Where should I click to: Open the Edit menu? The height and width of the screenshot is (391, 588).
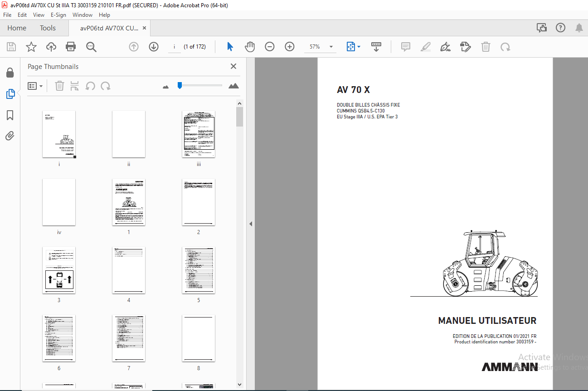tap(22, 15)
